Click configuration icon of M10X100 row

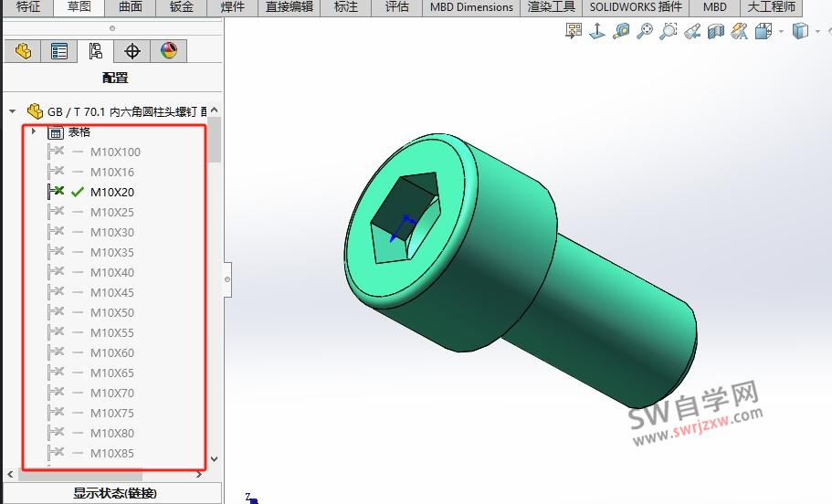pos(56,152)
